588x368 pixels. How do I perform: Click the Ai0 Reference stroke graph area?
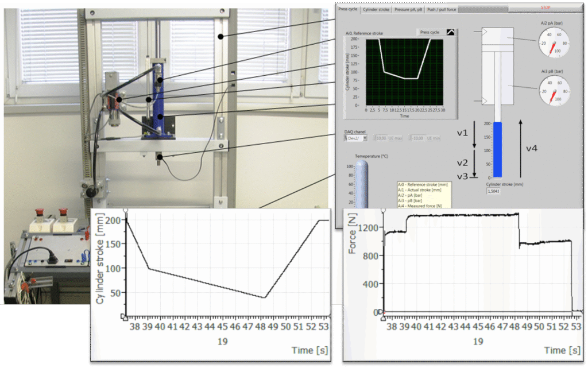click(x=404, y=72)
